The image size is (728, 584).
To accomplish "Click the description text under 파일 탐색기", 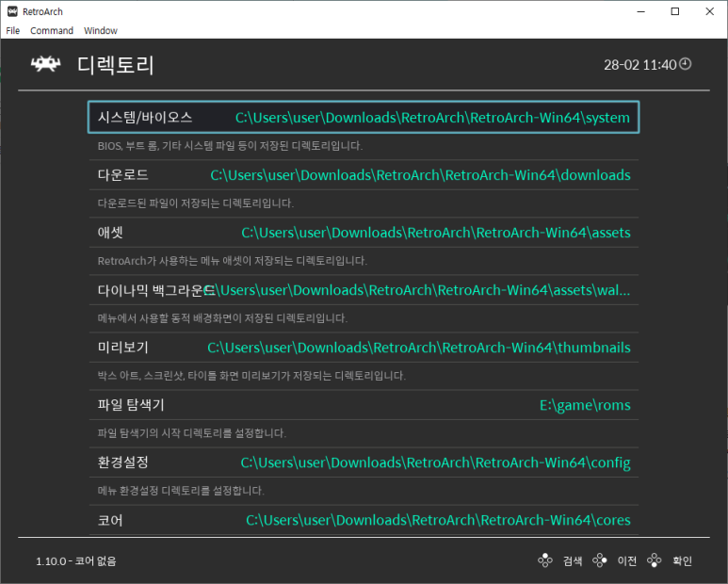I will [x=192, y=433].
